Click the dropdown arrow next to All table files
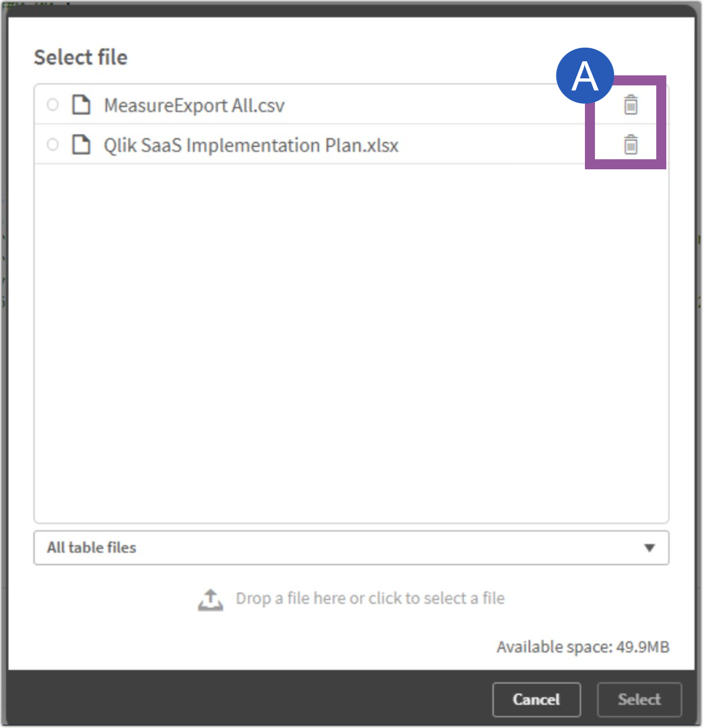Viewport: 703px width, 728px height. coord(651,548)
